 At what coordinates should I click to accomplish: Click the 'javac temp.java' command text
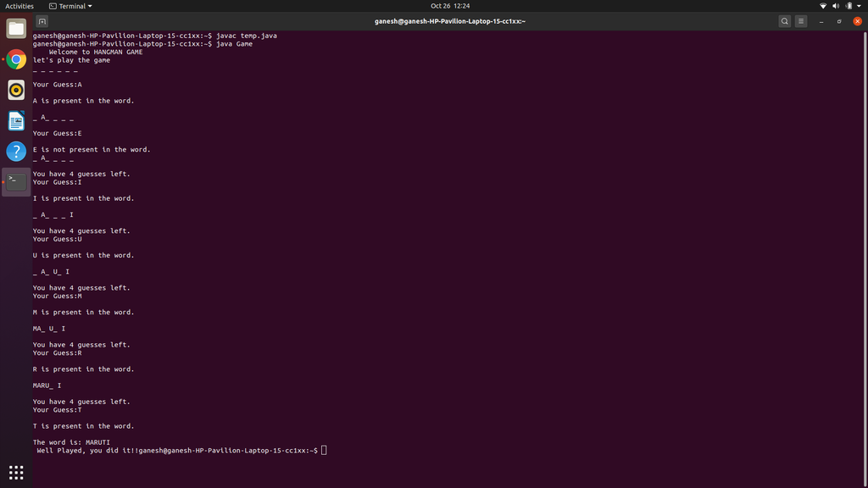247,36
